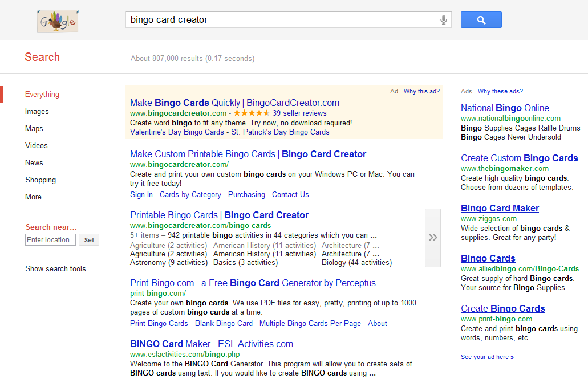Switch to Images results
The image size is (588, 383).
pos(37,112)
